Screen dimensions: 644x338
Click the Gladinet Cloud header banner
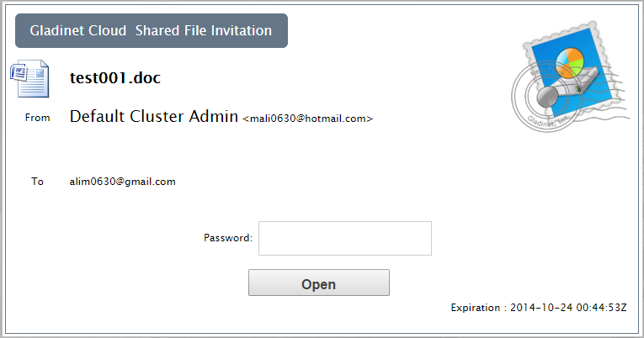coord(152,31)
